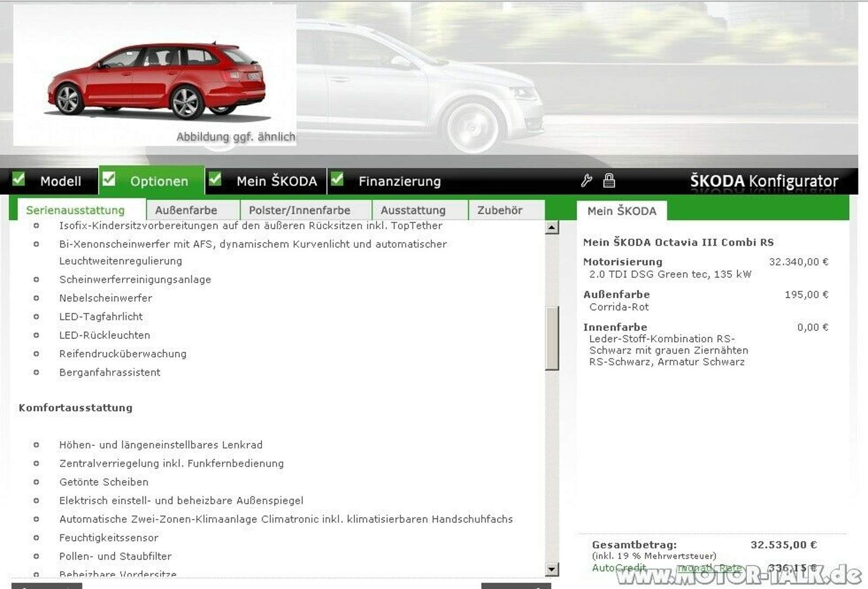The width and height of the screenshot is (868, 589).
Task: Click the monatl. Rate link
Action: pos(709,568)
